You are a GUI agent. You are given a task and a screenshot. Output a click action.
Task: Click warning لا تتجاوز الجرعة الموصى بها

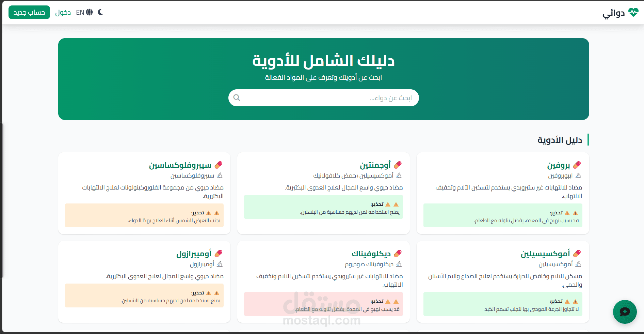pyautogui.click(x=531, y=309)
